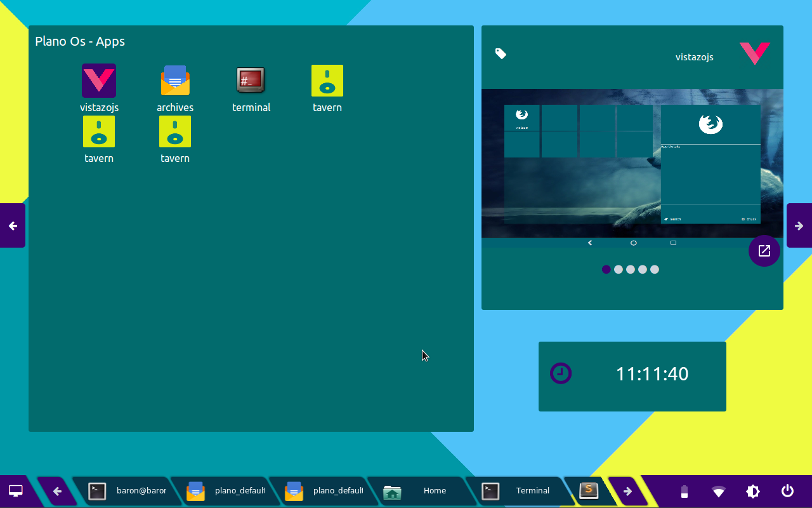This screenshot has height=508, width=812.
Task: Click the round open-in-new-window button
Action: coord(764,250)
